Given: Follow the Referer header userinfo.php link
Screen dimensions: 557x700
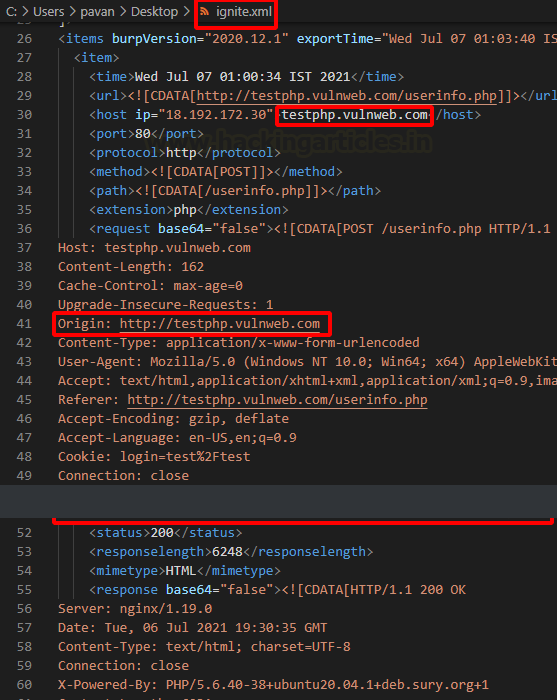Looking at the screenshot, I should (x=277, y=400).
